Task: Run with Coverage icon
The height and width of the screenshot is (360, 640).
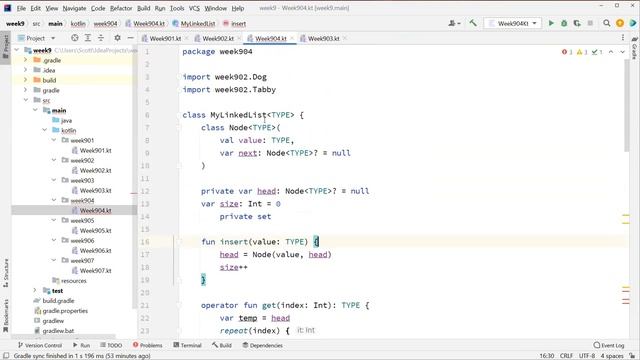Action: pos(577,23)
